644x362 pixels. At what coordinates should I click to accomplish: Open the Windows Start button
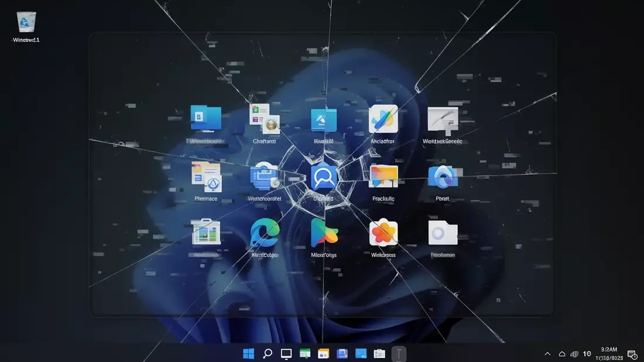[248, 353]
